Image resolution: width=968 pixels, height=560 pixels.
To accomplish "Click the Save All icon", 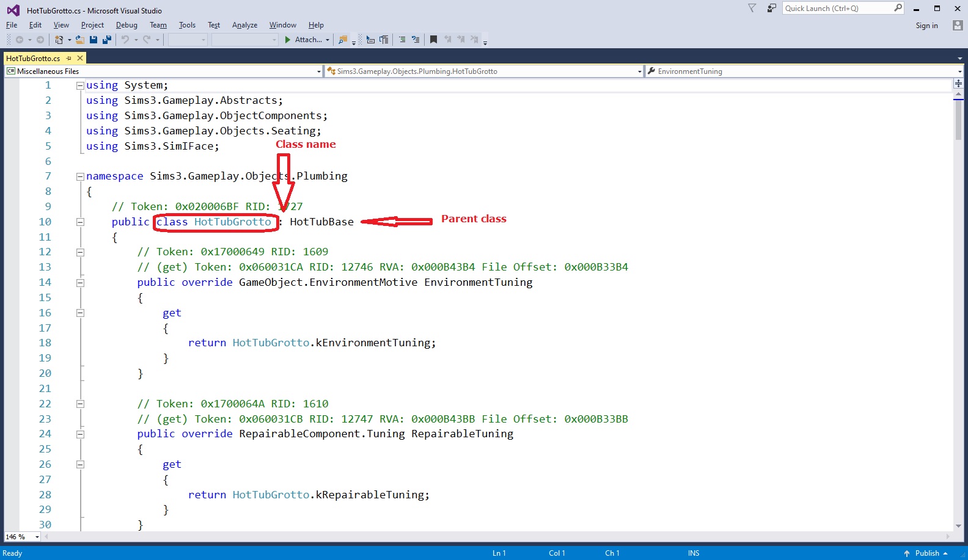I will tap(107, 40).
